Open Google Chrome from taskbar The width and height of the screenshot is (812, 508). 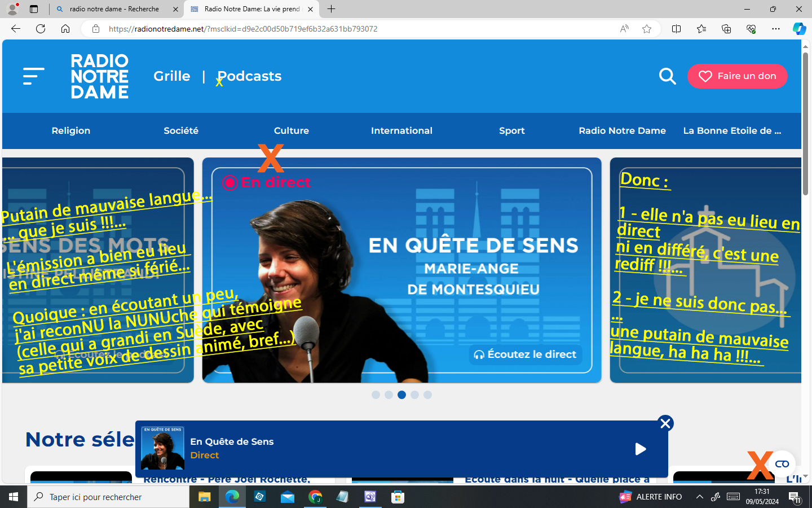(315, 497)
